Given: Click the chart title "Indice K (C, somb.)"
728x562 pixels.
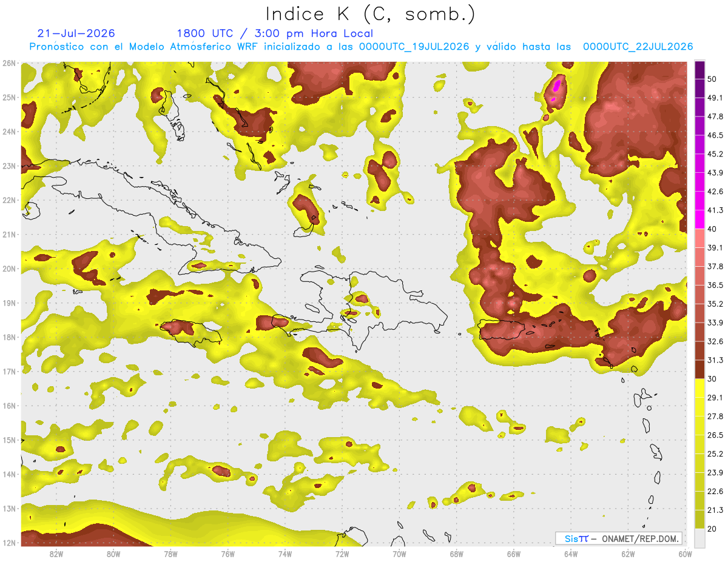Looking at the screenshot, I should tap(371, 14).
